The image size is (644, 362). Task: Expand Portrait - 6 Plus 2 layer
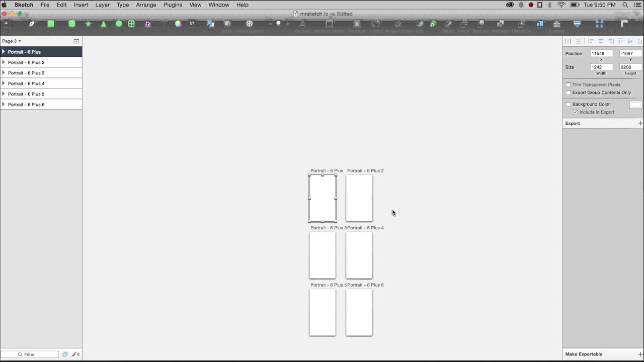[x=4, y=62]
